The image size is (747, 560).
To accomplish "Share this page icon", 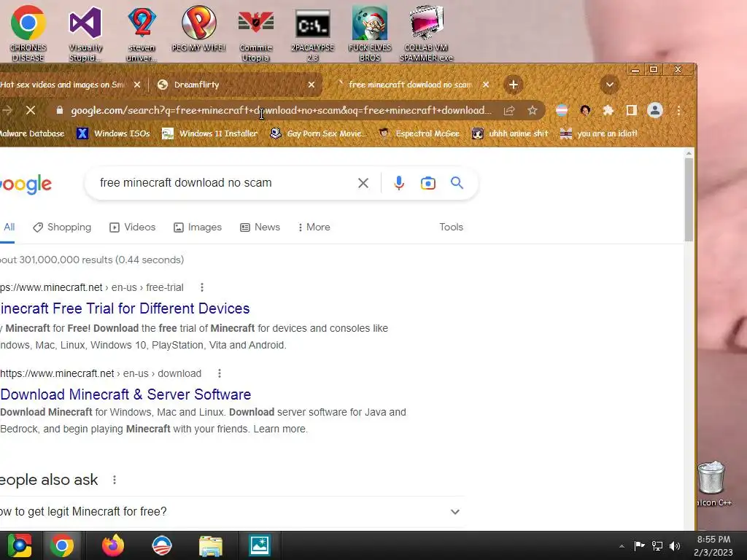I will click(509, 111).
